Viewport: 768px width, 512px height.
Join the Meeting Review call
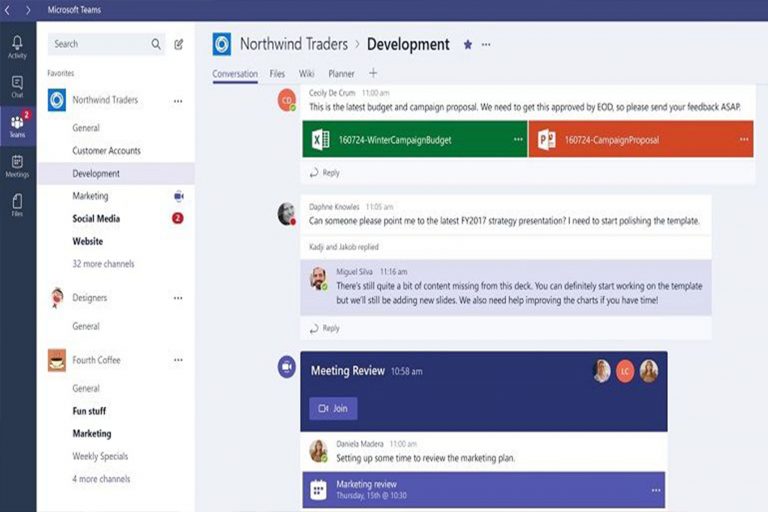coord(333,408)
